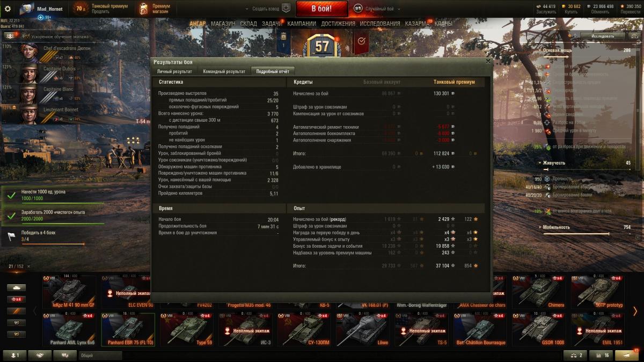Open the КАМПАНИИ menu

coord(302,24)
